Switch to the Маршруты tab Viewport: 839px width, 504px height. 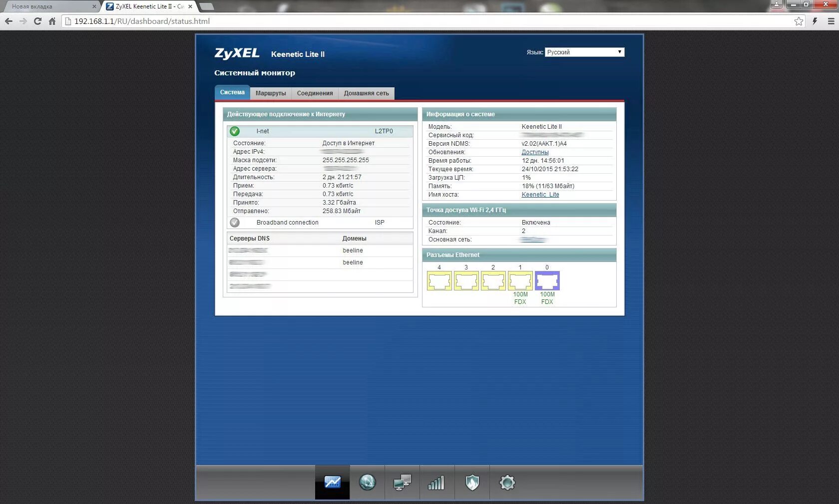[x=271, y=93]
